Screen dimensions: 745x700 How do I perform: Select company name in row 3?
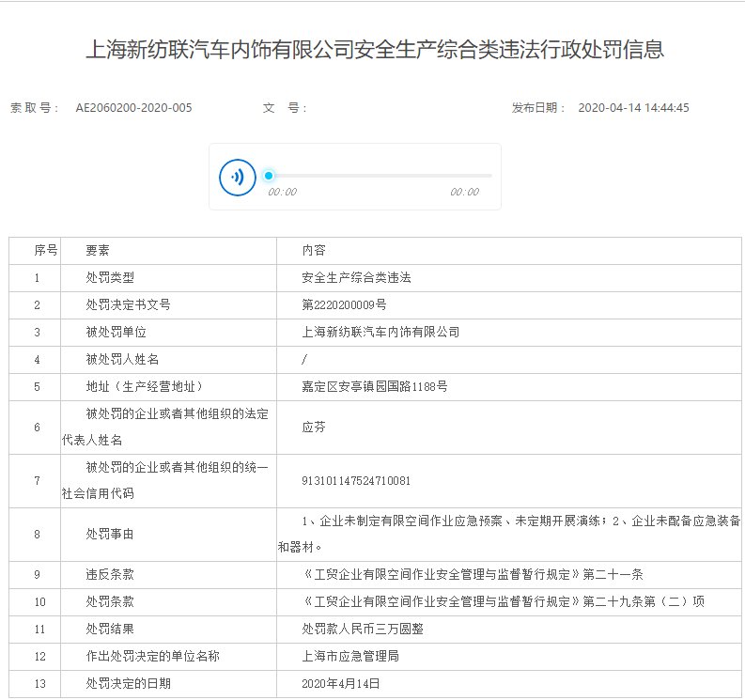click(x=380, y=333)
